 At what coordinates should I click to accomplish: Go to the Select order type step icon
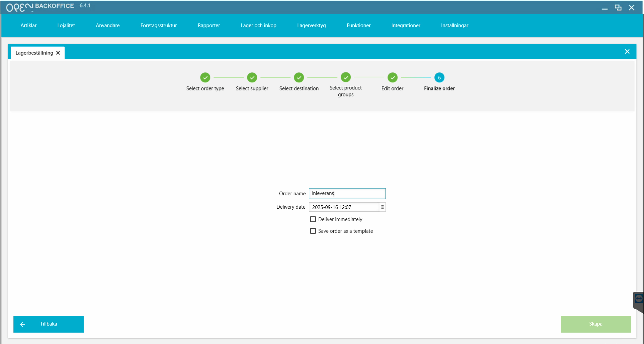[205, 78]
